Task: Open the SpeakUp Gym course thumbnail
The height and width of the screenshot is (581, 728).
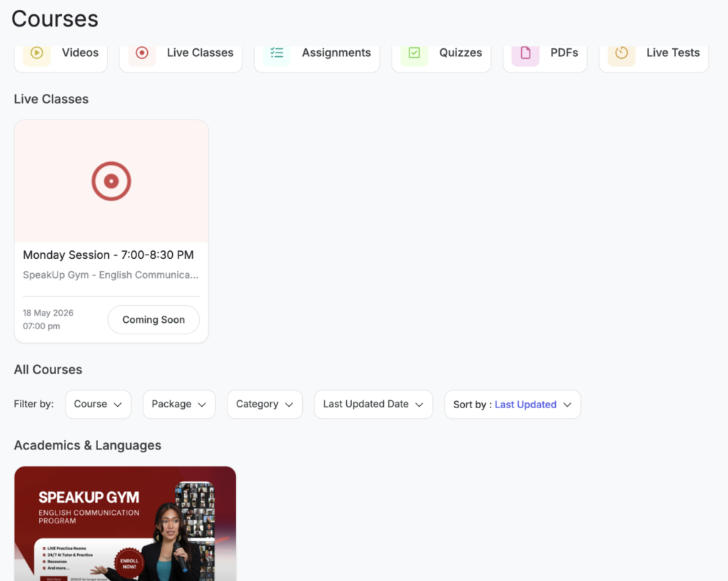Action: (125, 523)
